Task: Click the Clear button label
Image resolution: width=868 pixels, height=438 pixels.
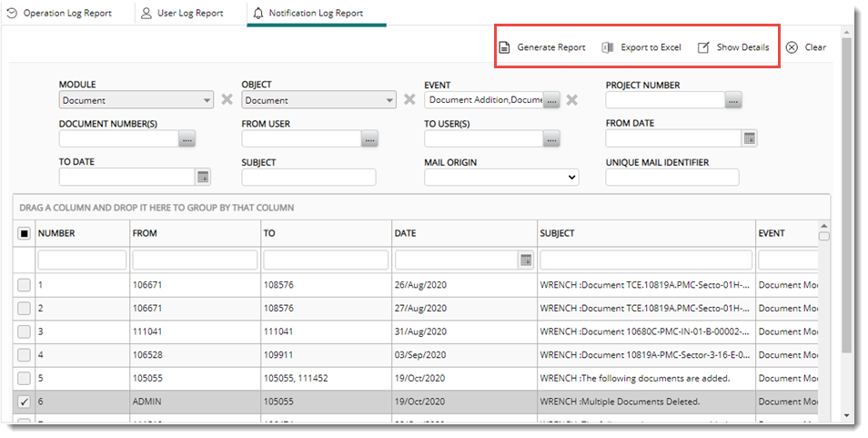Action: pyautogui.click(x=815, y=47)
